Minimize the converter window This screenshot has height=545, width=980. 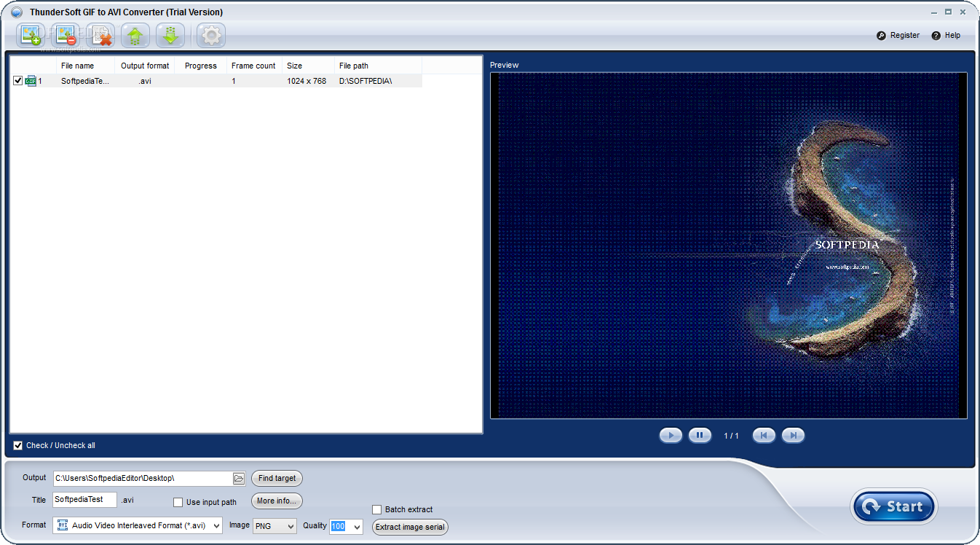935,12
